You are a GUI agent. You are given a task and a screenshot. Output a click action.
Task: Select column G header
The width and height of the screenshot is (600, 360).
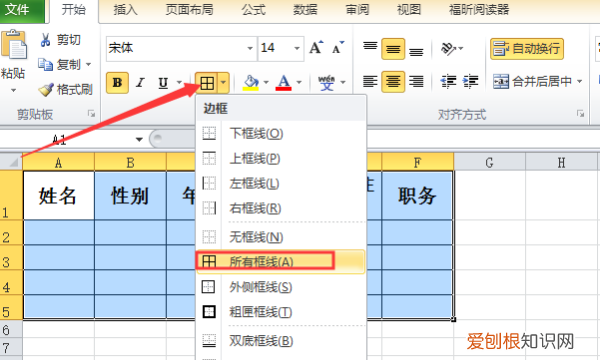point(489,163)
